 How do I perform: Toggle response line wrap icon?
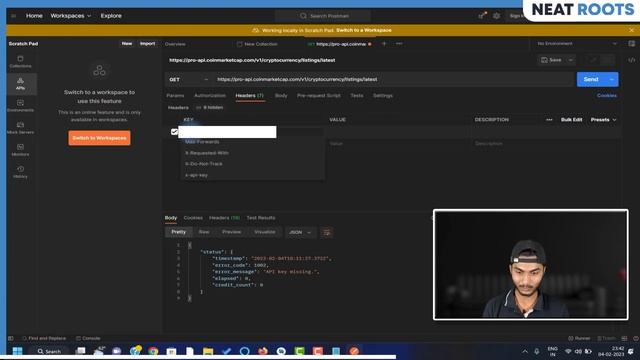tap(327, 232)
